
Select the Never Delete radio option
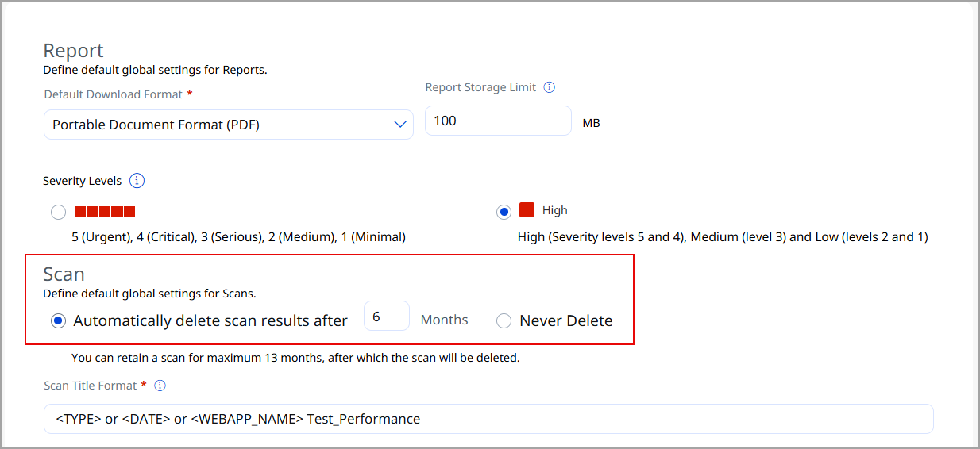click(x=504, y=321)
